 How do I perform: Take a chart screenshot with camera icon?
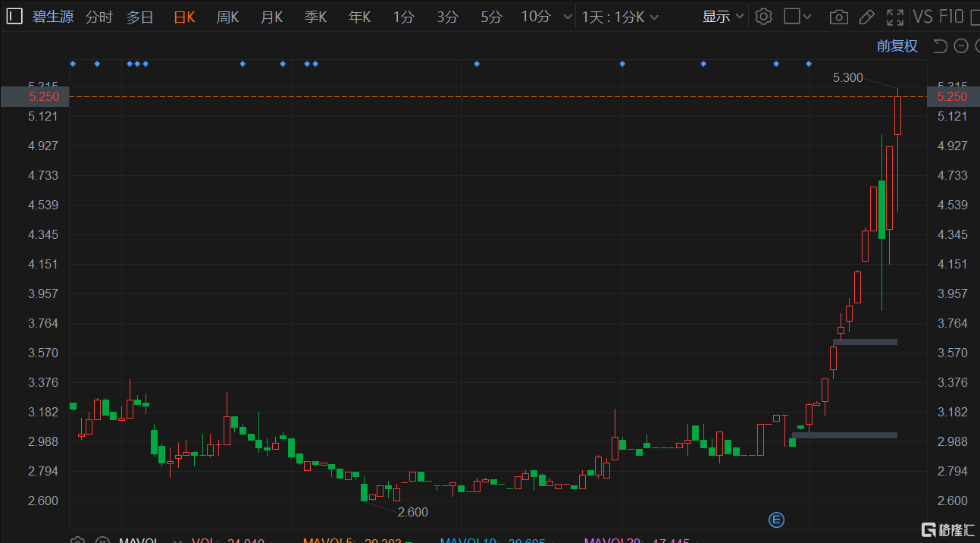click(x=838, y=17)
